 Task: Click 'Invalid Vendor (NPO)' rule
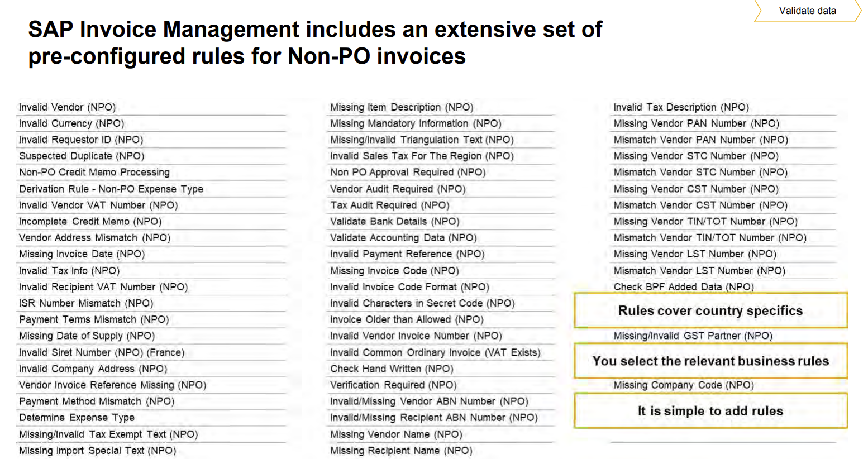coord(67,107)
